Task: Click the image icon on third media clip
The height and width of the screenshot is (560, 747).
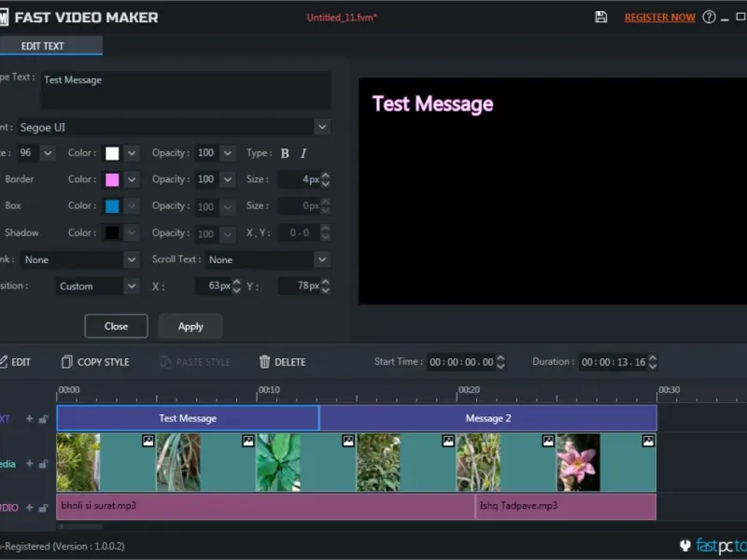Action: [348, 441]
